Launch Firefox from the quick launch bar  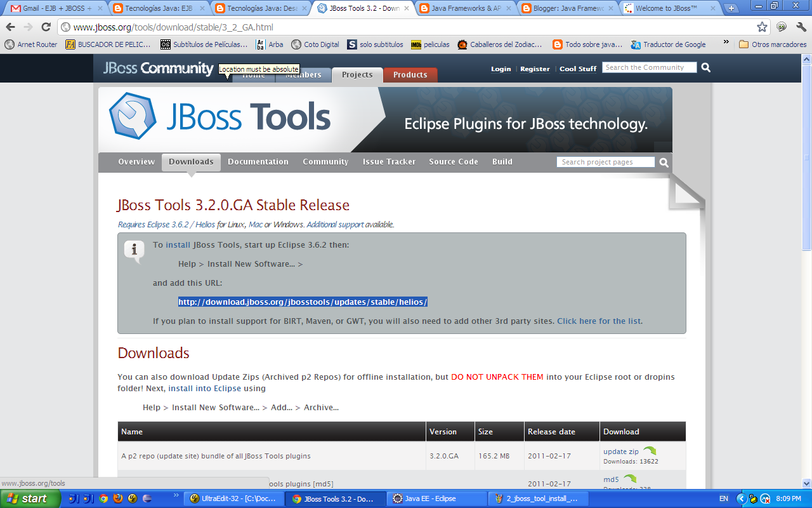(x=118, y=498)
